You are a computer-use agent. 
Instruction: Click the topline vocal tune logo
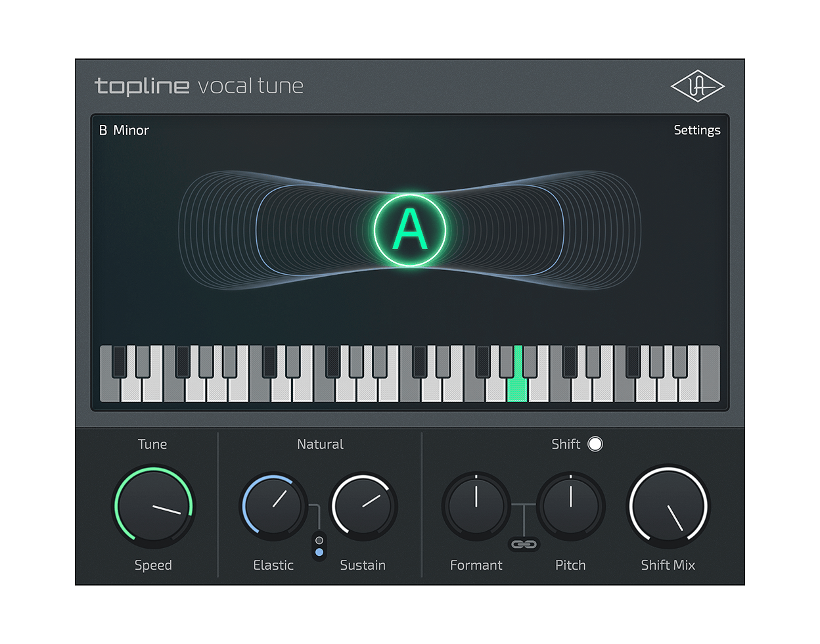tap(199, 86)
